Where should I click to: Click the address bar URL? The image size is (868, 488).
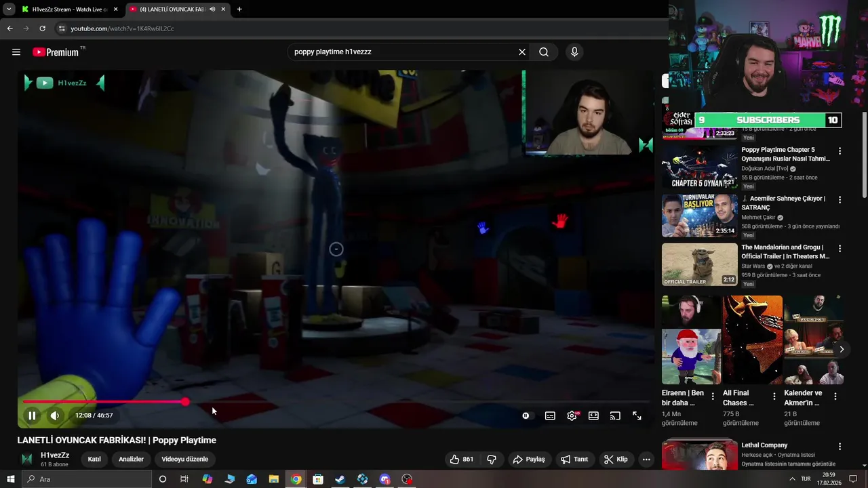123,28
